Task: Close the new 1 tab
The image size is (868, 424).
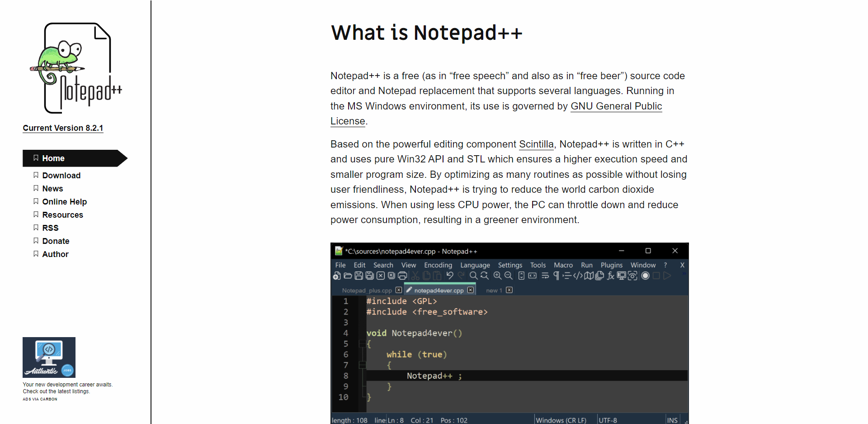Action: [x=509, y=290]
